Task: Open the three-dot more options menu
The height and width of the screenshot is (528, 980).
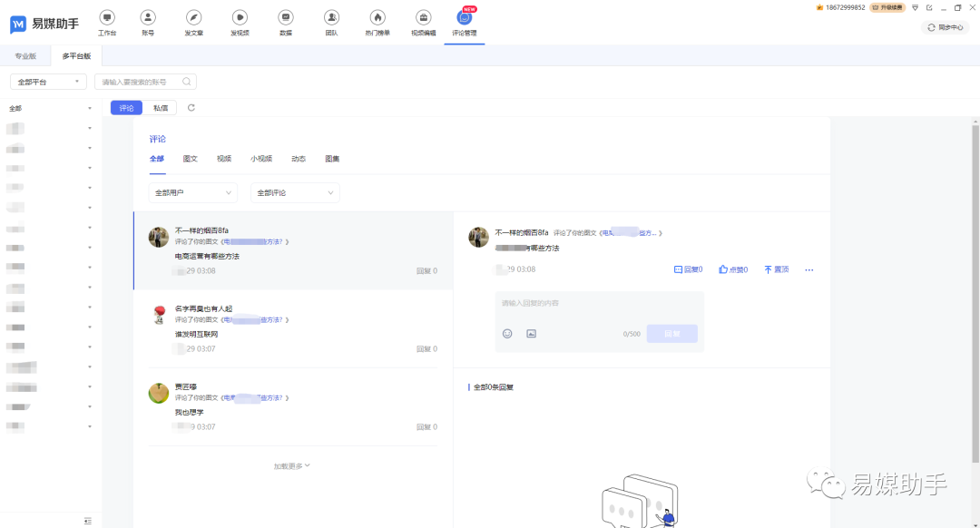Action: pyautogui.click(x=809, y=270)
